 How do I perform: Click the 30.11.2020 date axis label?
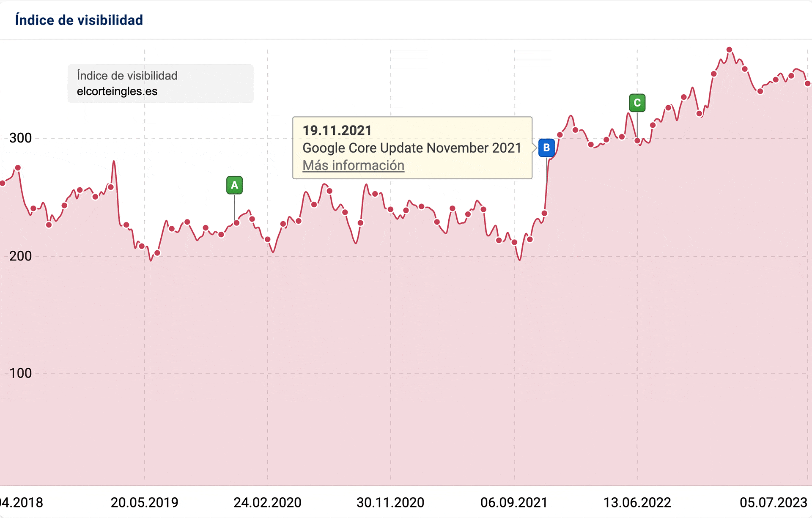coord(390,502)
